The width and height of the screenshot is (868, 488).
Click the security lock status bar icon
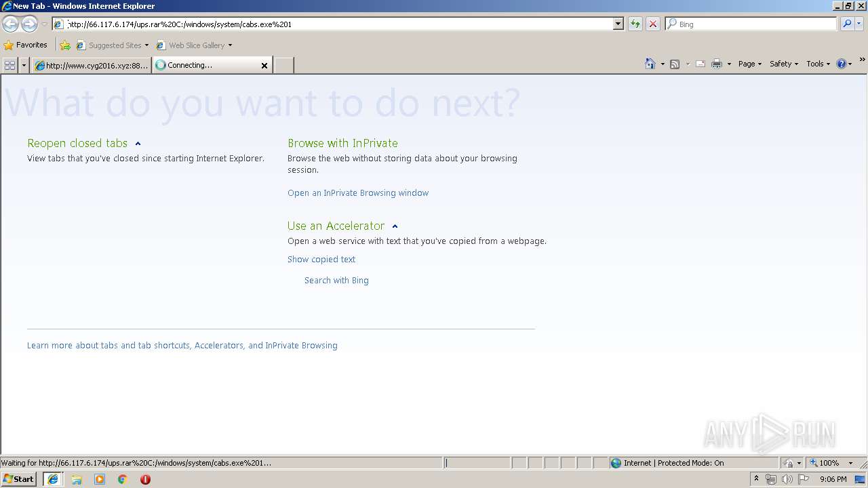tap(789, 463)
